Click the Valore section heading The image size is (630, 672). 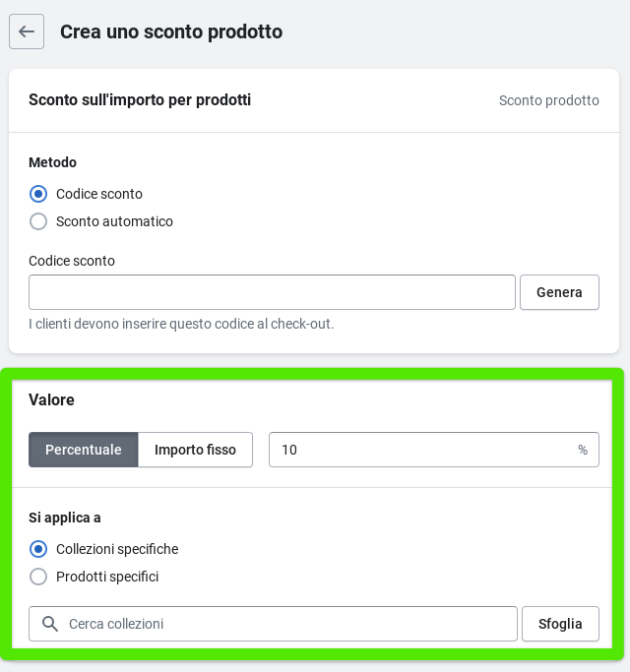click(51, 399)
